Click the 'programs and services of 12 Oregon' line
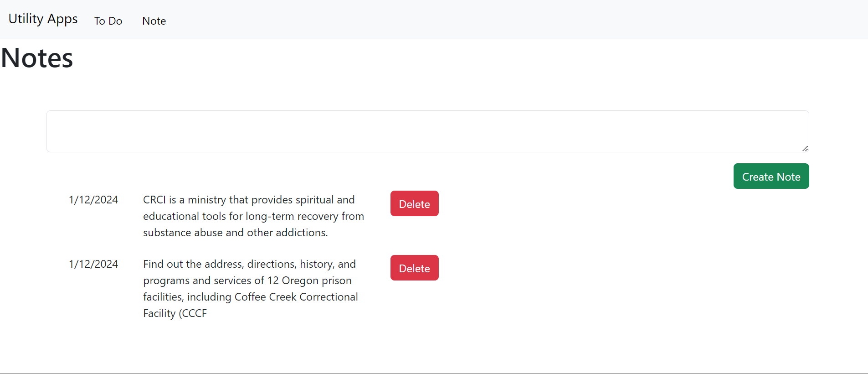The height and width of the screenshot is (374, 868). [x=247, y=280]
